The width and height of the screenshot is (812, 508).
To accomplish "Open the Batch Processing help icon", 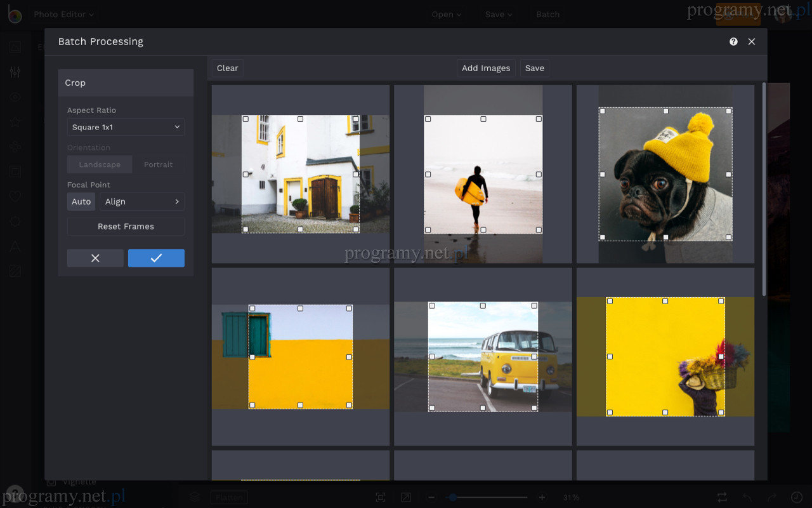I will [733, 41].
